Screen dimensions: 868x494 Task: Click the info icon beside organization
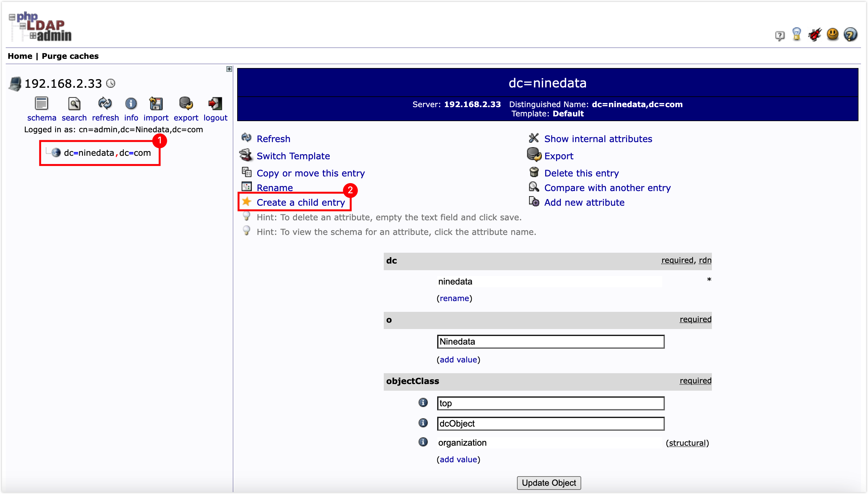[x=423, y=442]
